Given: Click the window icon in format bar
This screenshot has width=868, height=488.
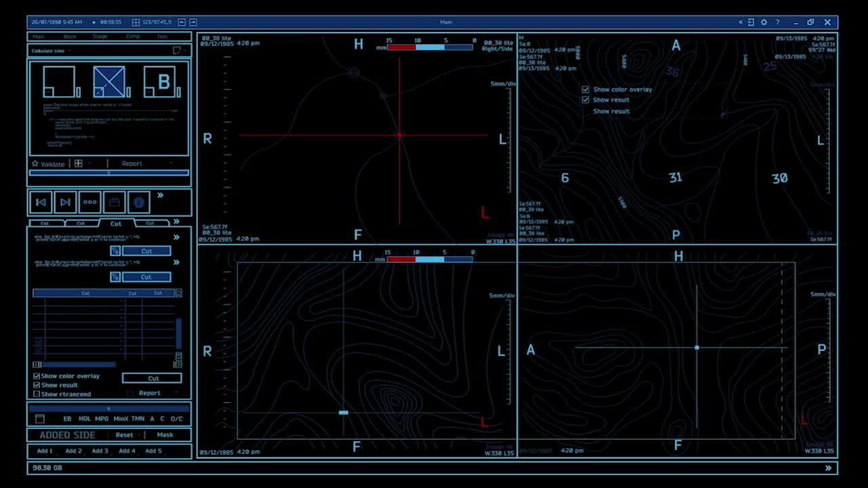Looking at the screenshot, I should click(39, 419).
